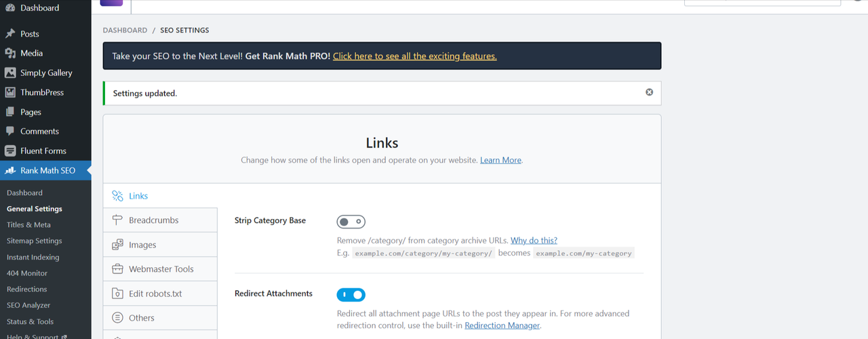Open Simply Gallery menu item
868x339 pixels.
click(45, 73)
